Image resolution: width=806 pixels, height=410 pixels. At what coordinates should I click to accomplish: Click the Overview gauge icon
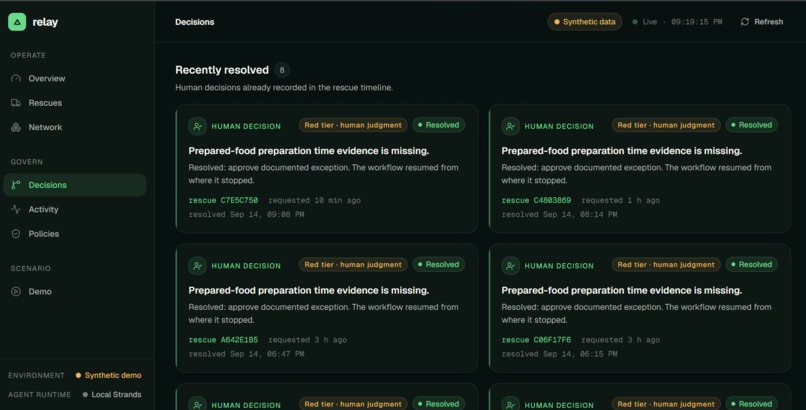(16, 79)
